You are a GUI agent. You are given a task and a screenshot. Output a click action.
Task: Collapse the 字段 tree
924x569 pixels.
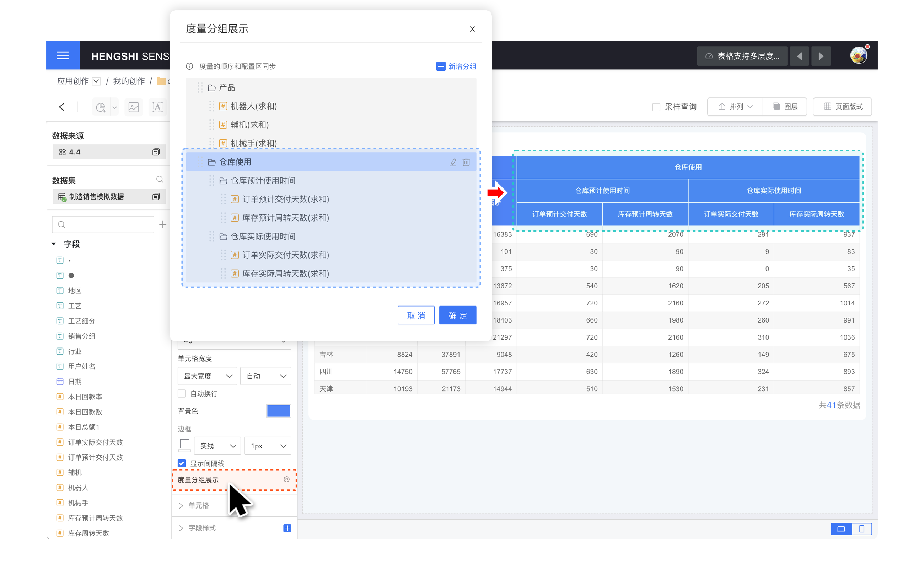coord(54,244)
